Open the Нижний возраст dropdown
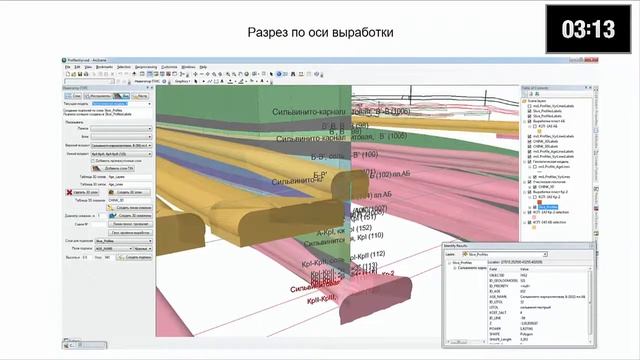The width and height of the screenshot is (640, 360). point(121,154)
